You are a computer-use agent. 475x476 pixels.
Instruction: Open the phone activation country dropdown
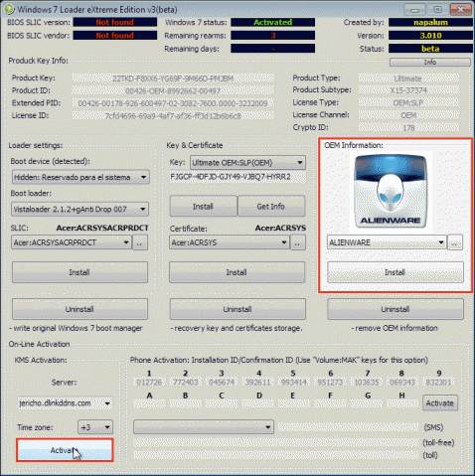204,427
